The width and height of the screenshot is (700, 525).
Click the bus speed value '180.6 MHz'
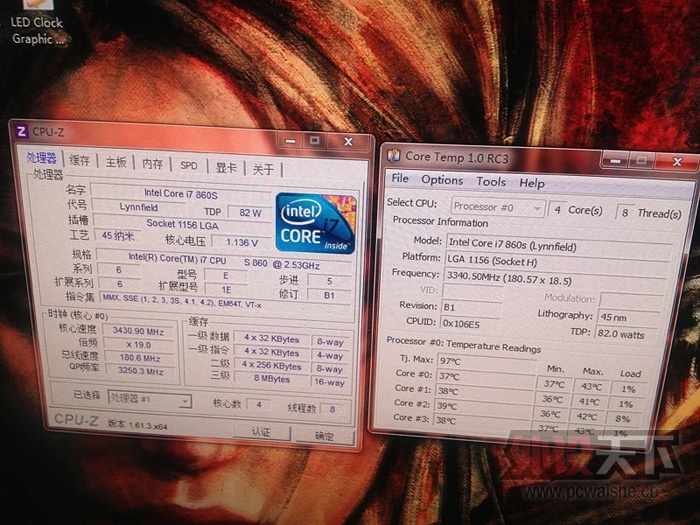click(x=139, y=358)
